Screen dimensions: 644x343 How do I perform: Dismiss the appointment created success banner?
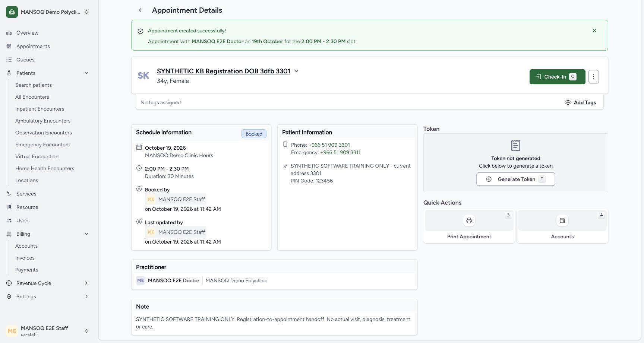pyautogui.click(x=594, y=31)
